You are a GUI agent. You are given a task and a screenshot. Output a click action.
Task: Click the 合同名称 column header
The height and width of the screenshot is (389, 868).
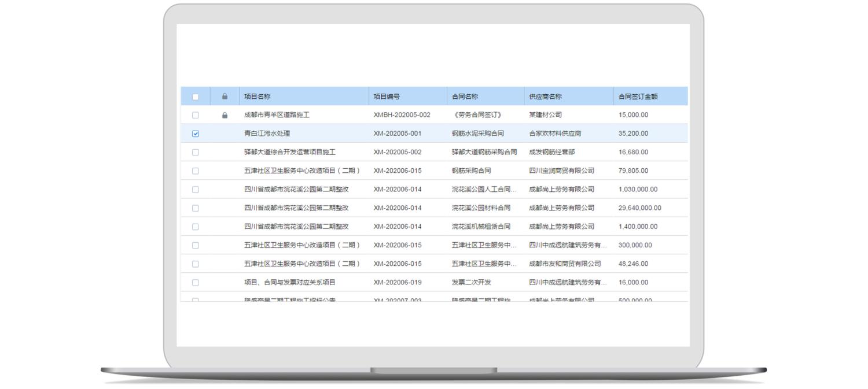coord(465,97)
